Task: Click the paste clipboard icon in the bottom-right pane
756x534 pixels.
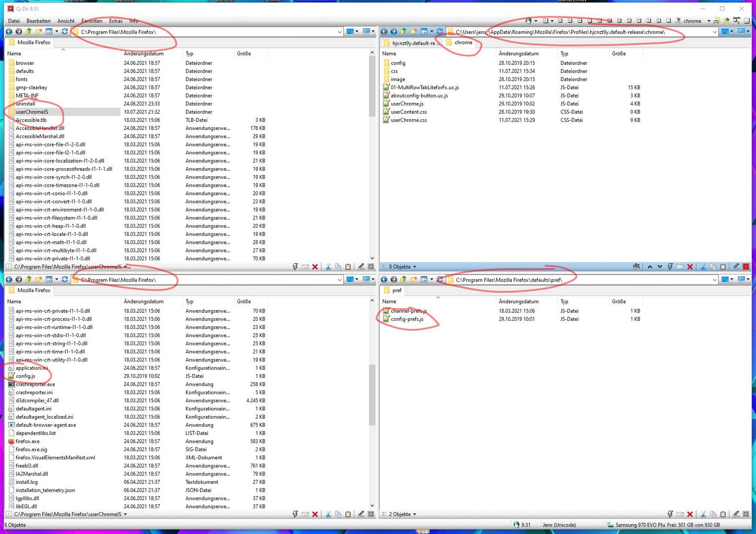Action: point(723,514)
